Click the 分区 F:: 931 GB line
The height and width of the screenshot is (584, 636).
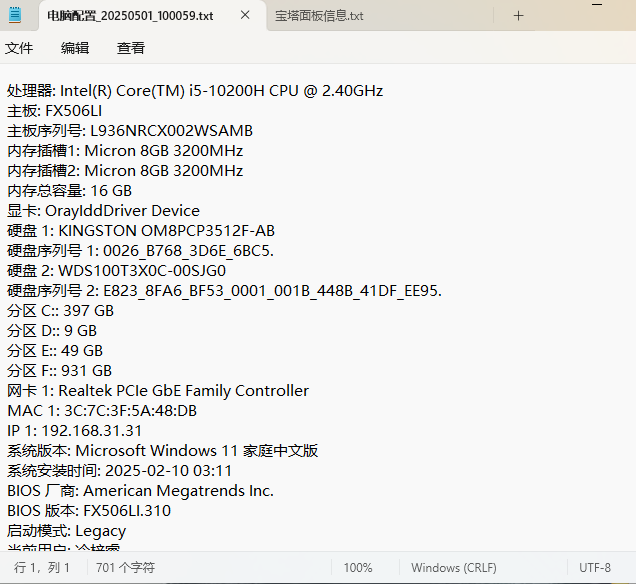[59, 371]
